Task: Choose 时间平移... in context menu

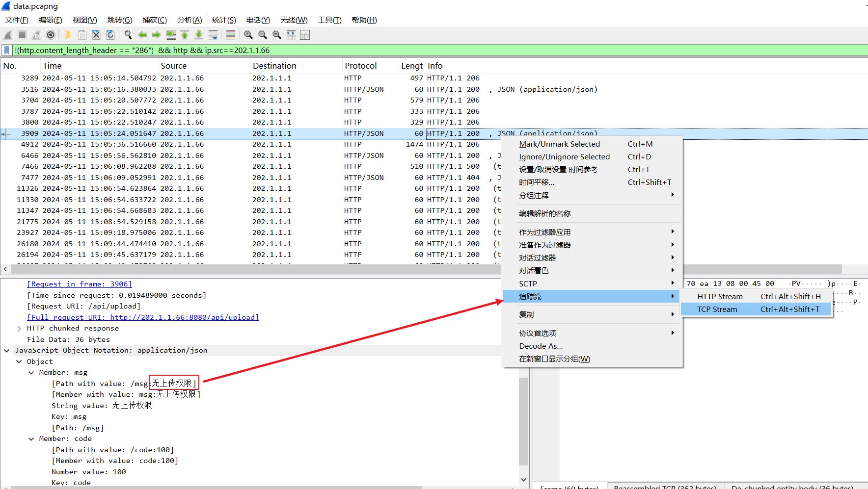Action: point(592,182)
